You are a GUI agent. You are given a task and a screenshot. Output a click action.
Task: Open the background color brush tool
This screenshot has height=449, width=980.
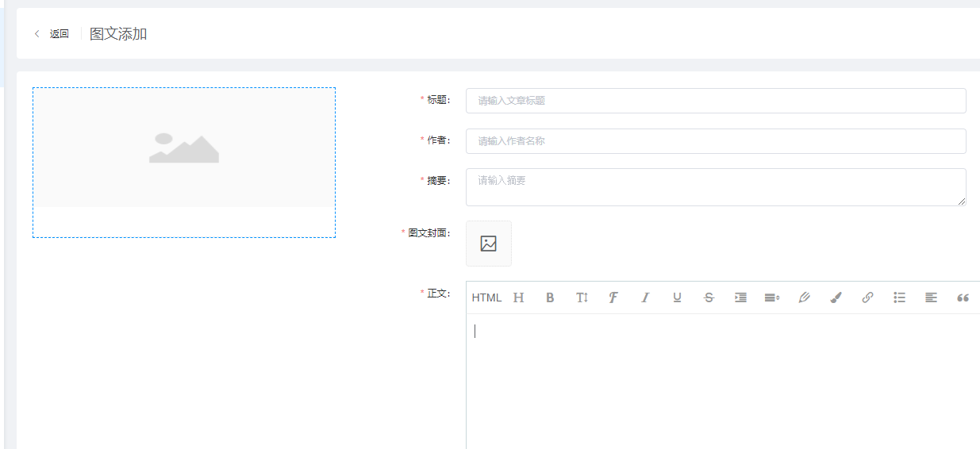836,297
